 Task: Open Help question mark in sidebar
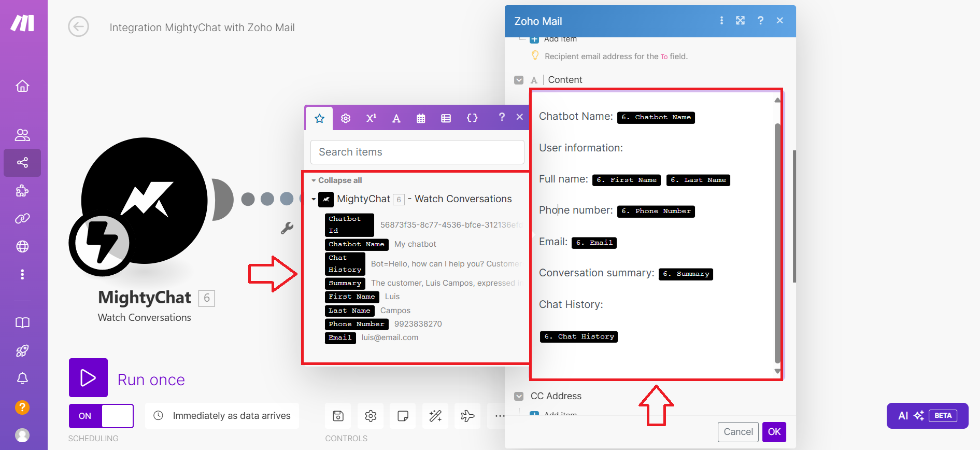point(22,407)
